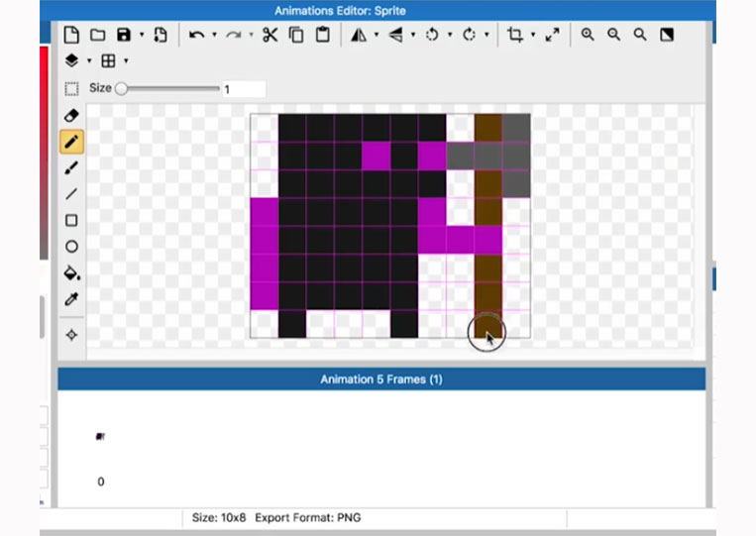Choose the rectangular selection tool
This screenshot has height=536, width=756.
click(71, 89)
